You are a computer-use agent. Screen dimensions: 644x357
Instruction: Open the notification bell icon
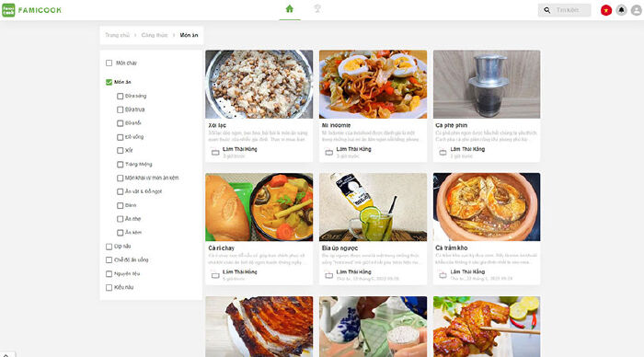click(x=621, y=10)
